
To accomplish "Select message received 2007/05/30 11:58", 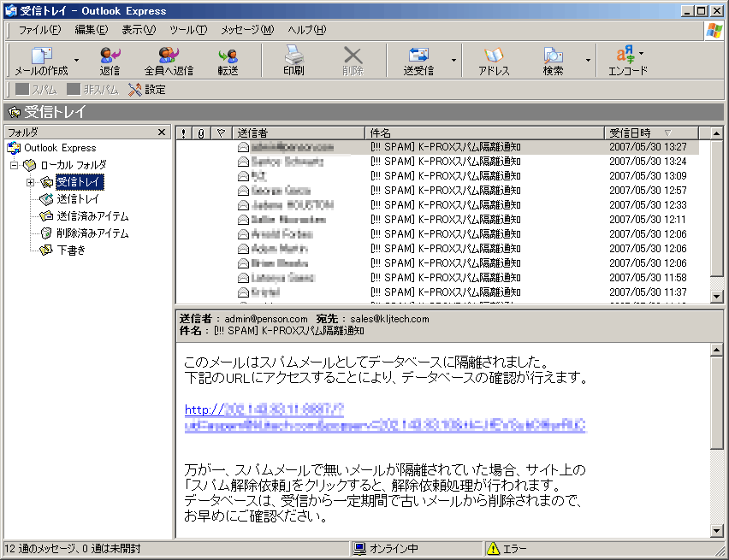I will pos(437,278).
